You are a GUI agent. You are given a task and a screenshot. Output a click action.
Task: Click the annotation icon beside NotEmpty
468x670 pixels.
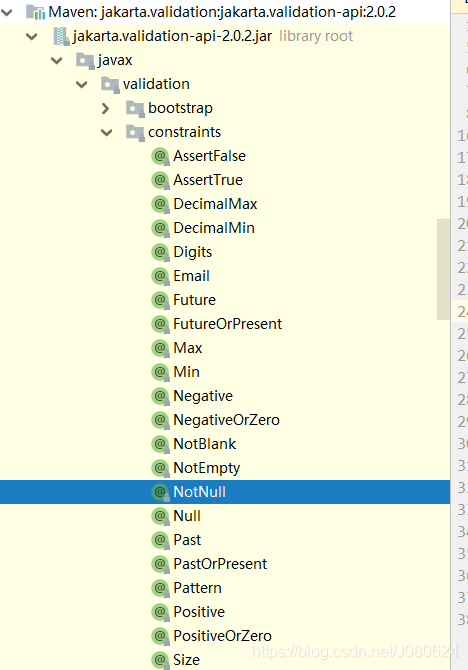(x=160, y=468)
